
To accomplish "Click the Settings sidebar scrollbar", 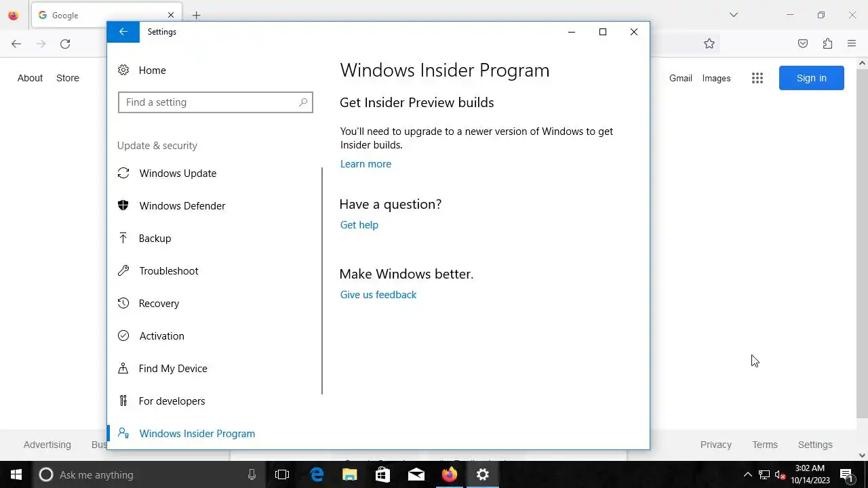I will click(322, 281).
